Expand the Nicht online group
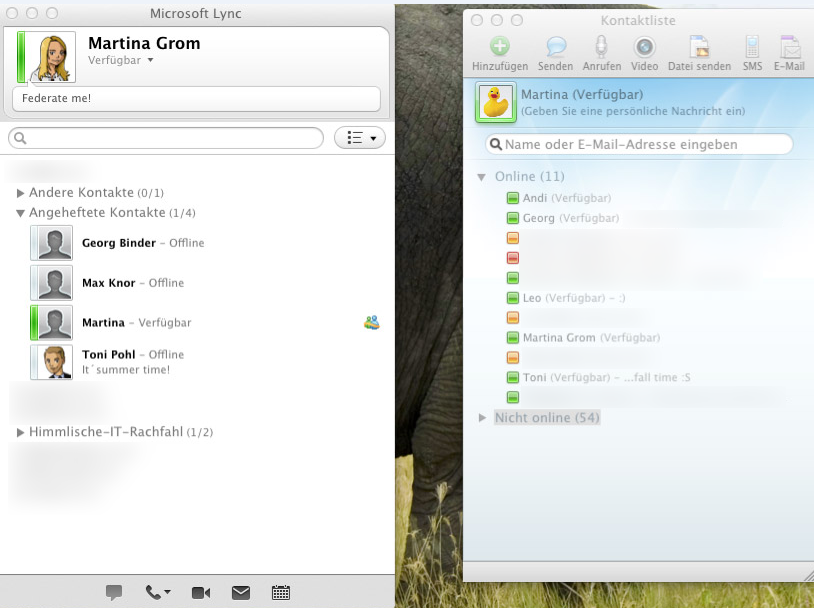This screenshot has height=608, width=814. (482, 418)
